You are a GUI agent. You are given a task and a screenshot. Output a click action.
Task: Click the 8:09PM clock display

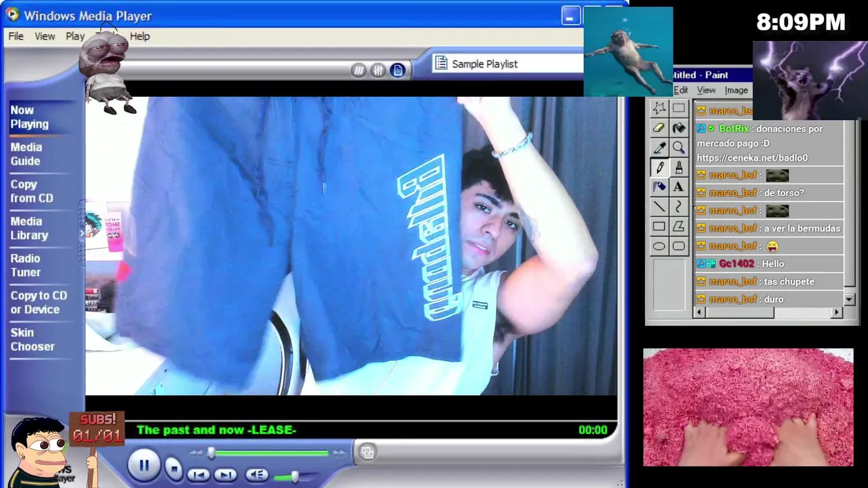pyautogui.click(x=801, y=22)
